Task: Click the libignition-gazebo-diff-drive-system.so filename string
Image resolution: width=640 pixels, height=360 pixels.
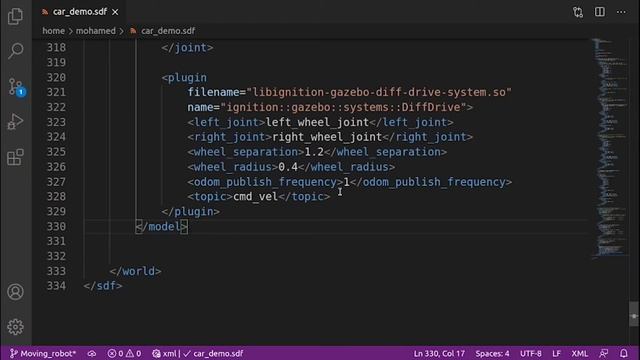Action: pos(379,92)
